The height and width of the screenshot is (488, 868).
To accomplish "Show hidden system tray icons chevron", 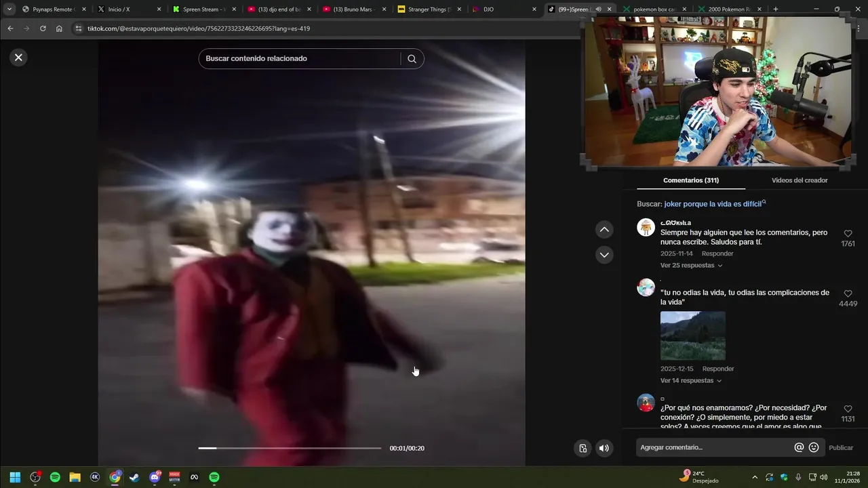I will tap(755, 477).
